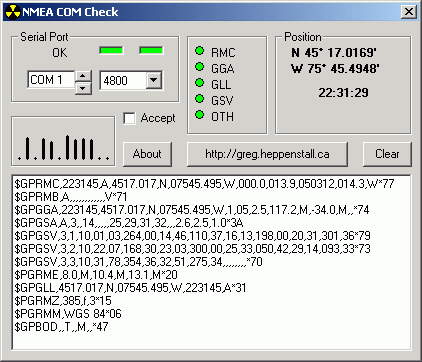
Task: Click the GGA green indicator light
Action: pyautogui.click(x=199, y=67)
